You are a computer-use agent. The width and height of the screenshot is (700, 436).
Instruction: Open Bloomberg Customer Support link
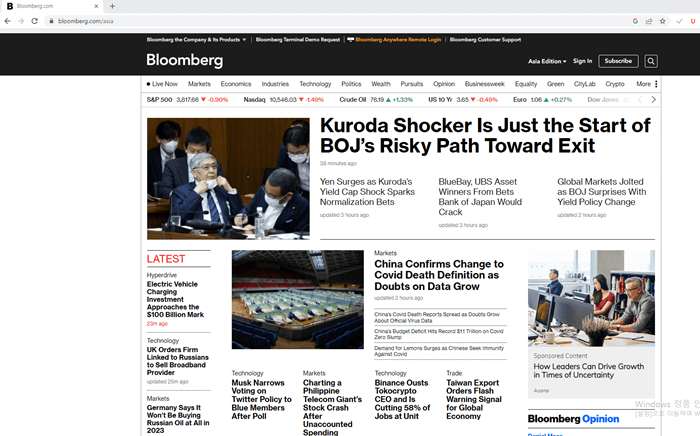pyautogui.click(x=485, y=40)
